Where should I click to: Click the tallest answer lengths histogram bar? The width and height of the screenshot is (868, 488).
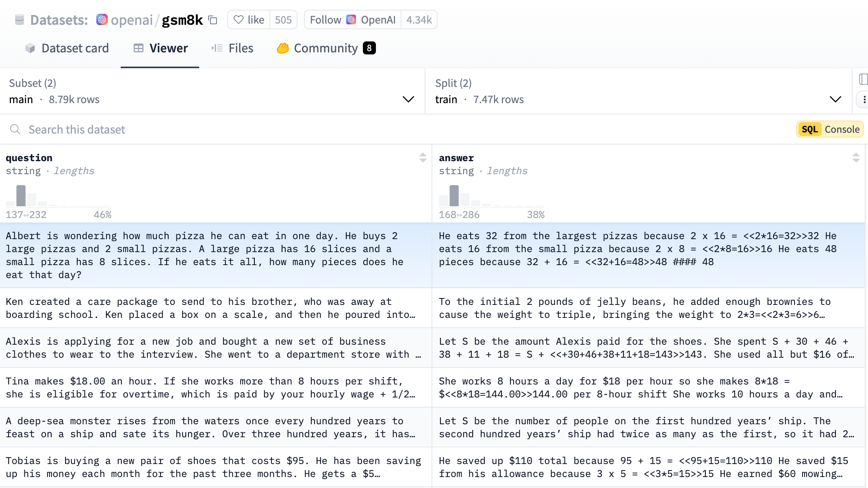pyautogui.click(x=454, y=196)
